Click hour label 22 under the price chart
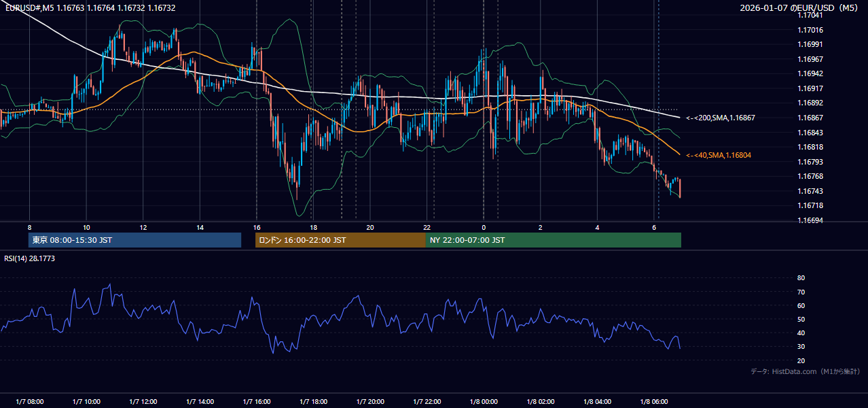The height and width of the screenshot is (408, 868). 427,227
